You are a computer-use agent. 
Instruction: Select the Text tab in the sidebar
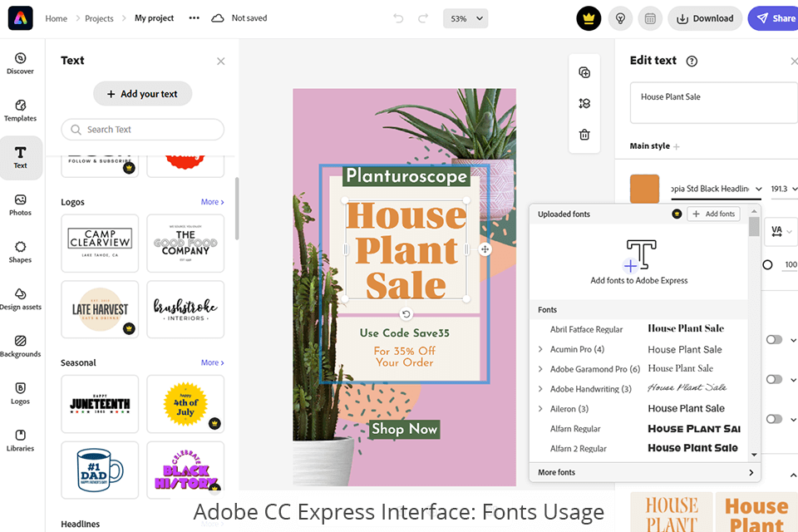(20, 158)
